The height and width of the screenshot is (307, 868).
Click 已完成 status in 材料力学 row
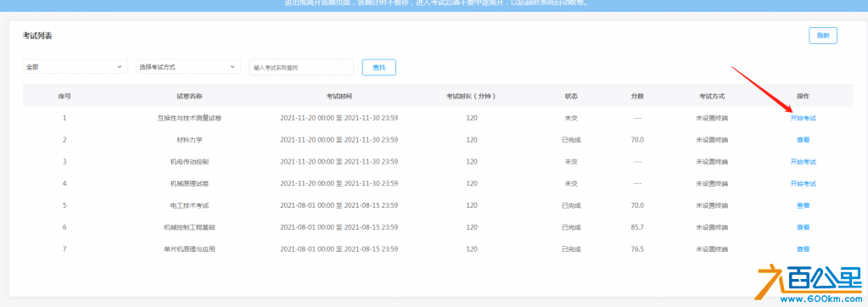[x=571, y=140]
